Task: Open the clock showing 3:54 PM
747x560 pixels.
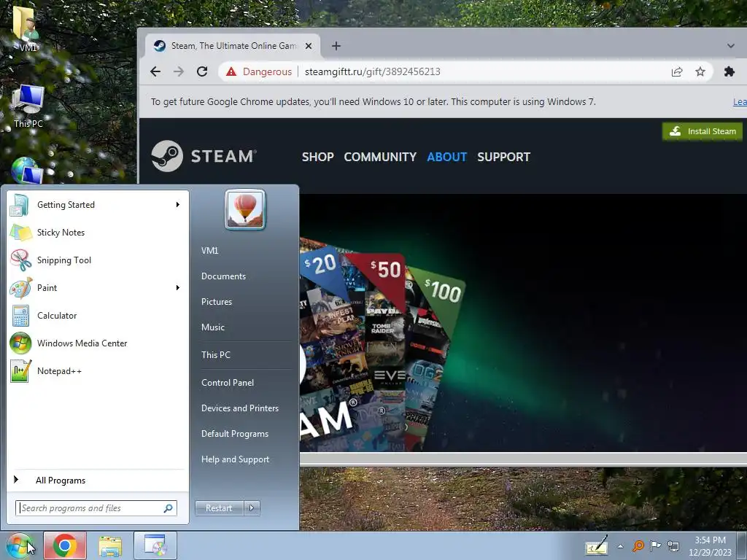Action: pyautogui.click(x=710, y=546)
